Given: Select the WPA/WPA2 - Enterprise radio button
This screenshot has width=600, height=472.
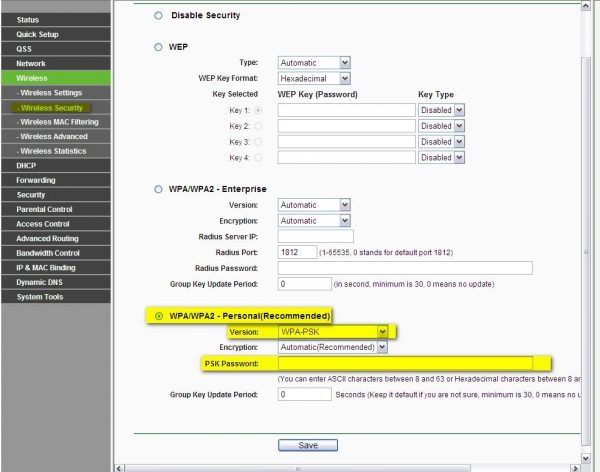Looking at the screenshot, I should (x=158, y=189).
